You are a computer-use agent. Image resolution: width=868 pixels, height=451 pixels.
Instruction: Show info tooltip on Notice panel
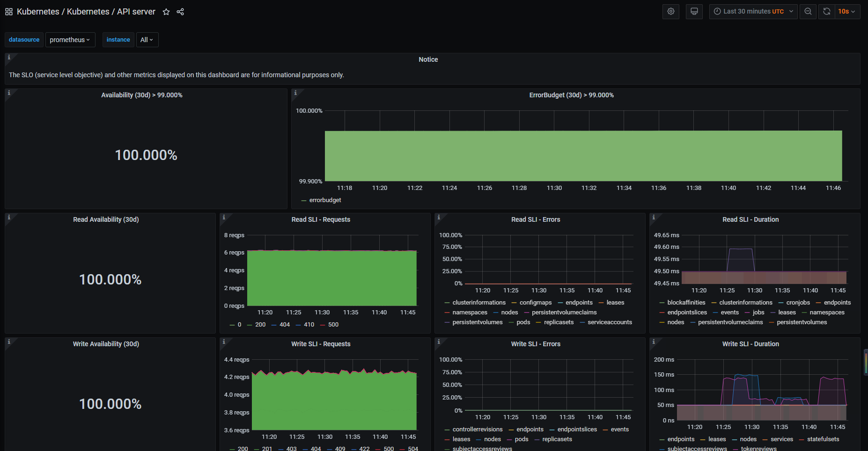pos(9,57)
